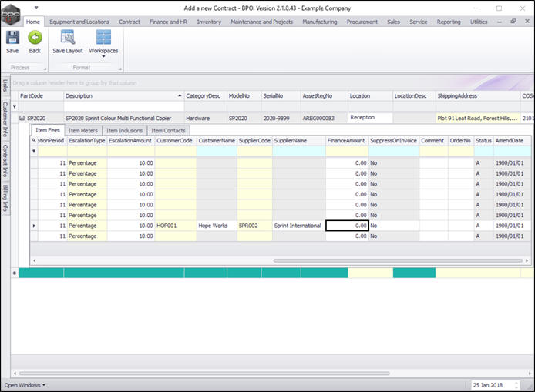Viewport: 535px width, 392px height.
Task: Open the Contract Info side panel
Action: (5, 160)
